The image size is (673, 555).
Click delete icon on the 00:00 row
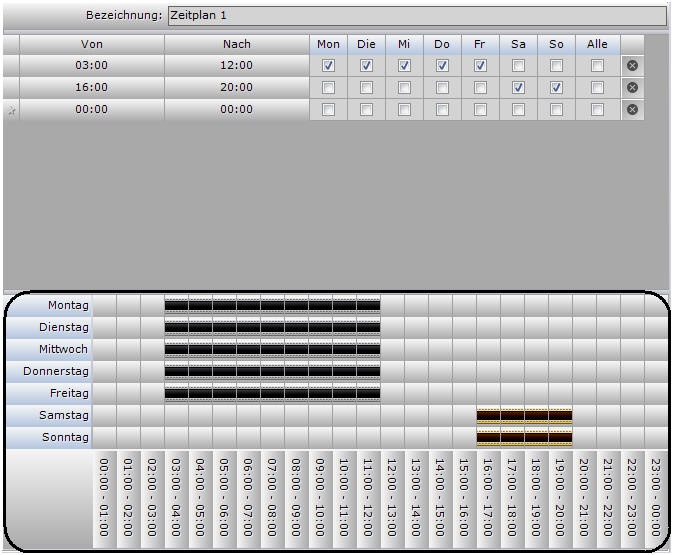coord(632,109)
